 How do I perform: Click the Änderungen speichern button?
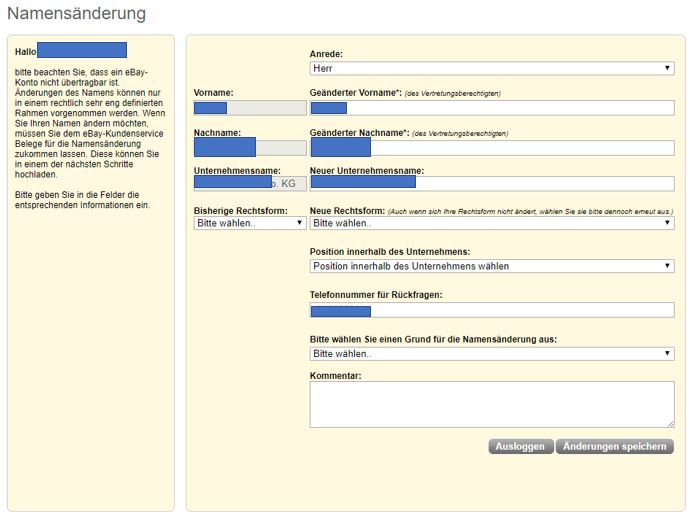[x=615, y=446]
